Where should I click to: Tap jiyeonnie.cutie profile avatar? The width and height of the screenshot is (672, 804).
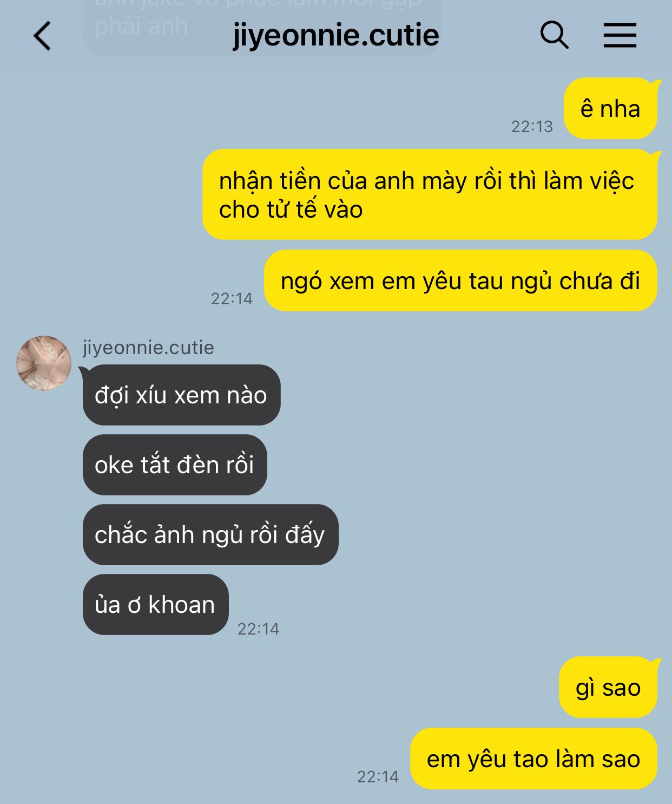[44, 363]
